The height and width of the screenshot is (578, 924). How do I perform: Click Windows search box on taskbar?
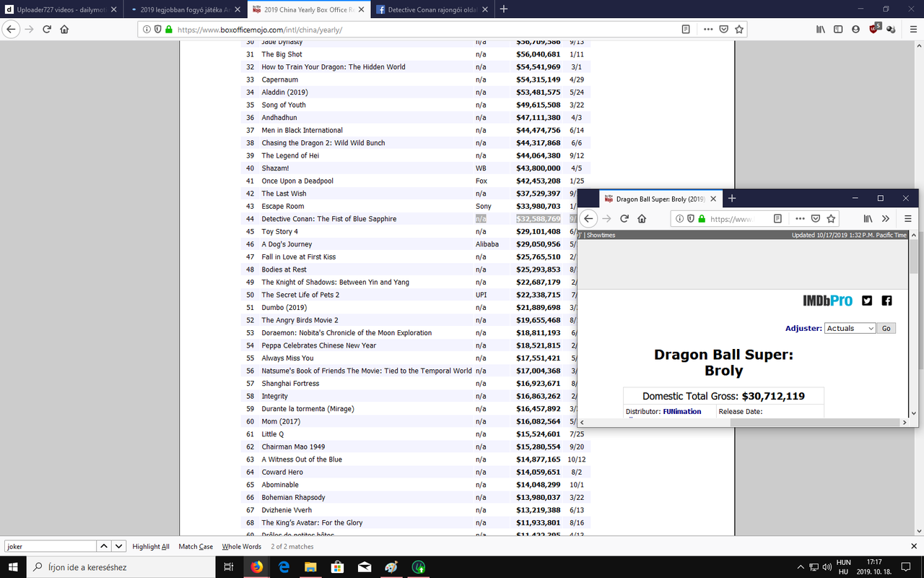[x=121, y=567]
